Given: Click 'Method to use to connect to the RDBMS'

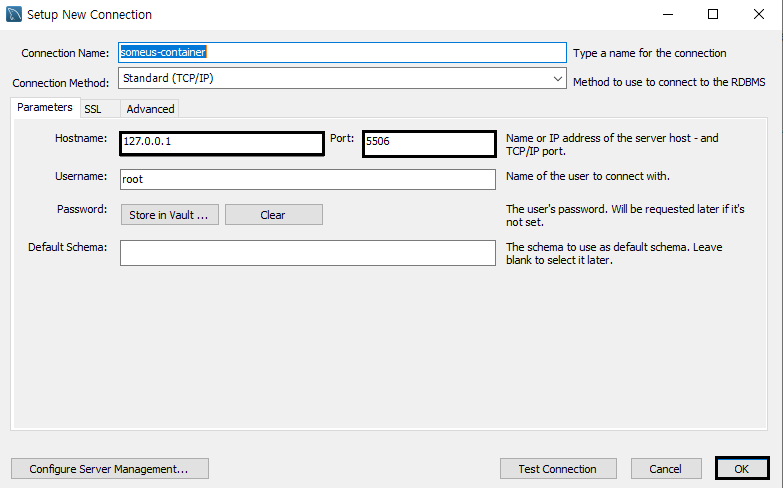Looking at the screenshot, I should 669,82.
